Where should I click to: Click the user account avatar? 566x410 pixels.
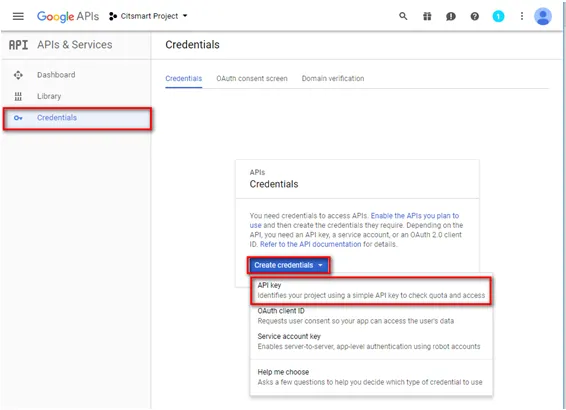tap(543, 16)
